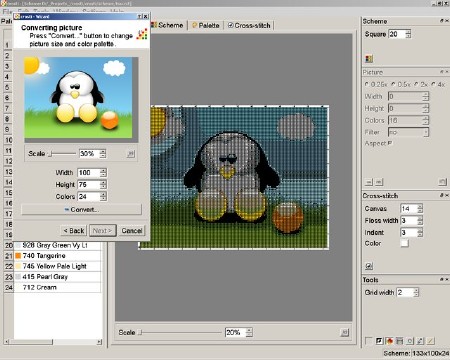Viewport: 450px width, 360px height.
Task: Undock the Picture panel
Action: tap(442, 72)
